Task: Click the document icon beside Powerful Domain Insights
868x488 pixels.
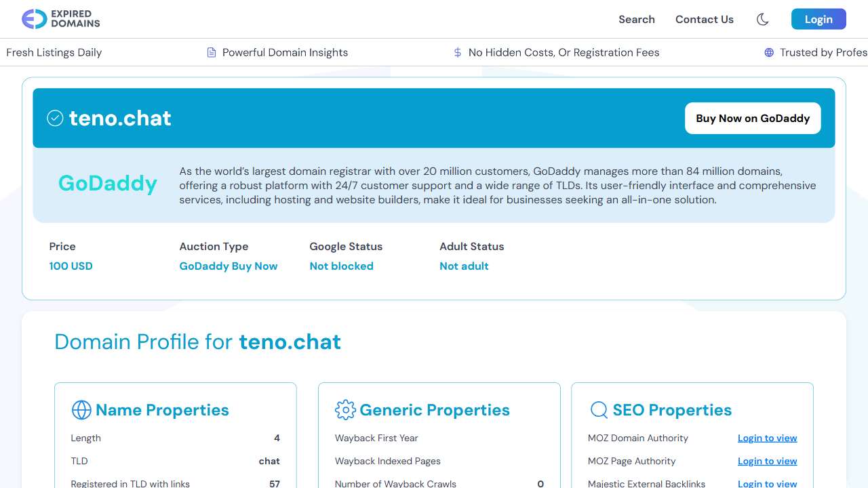Action: [212, 53]
